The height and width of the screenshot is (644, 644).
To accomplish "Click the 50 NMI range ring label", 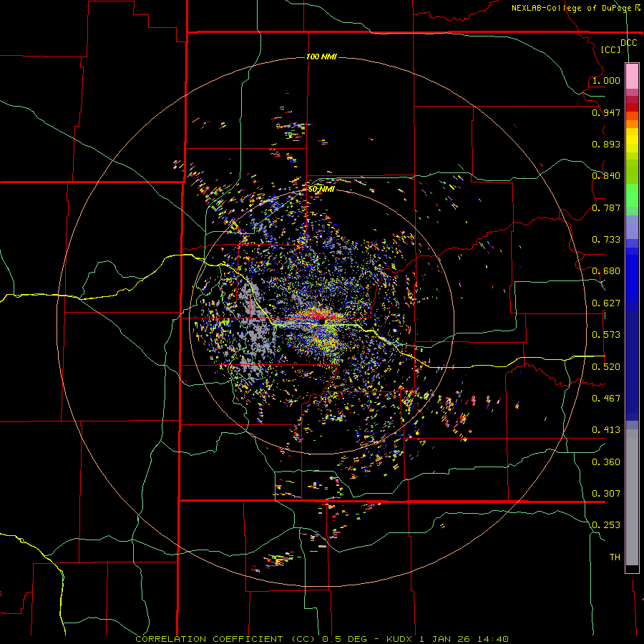I will 321,189.
